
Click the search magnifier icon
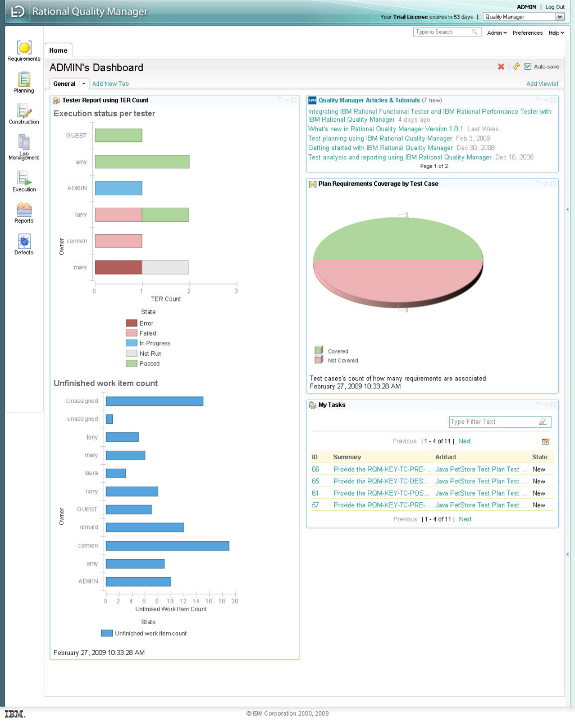coord(475,32)
